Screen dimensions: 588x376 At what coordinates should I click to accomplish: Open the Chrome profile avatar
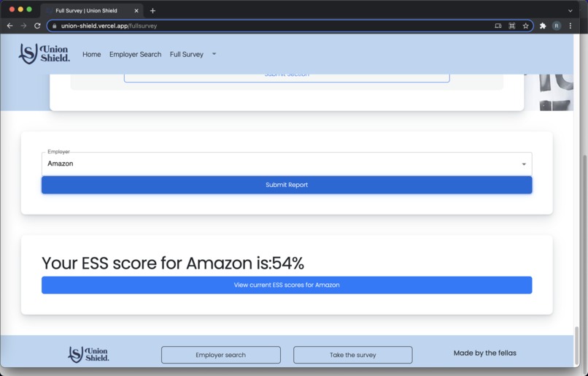[x=557, y=26]
